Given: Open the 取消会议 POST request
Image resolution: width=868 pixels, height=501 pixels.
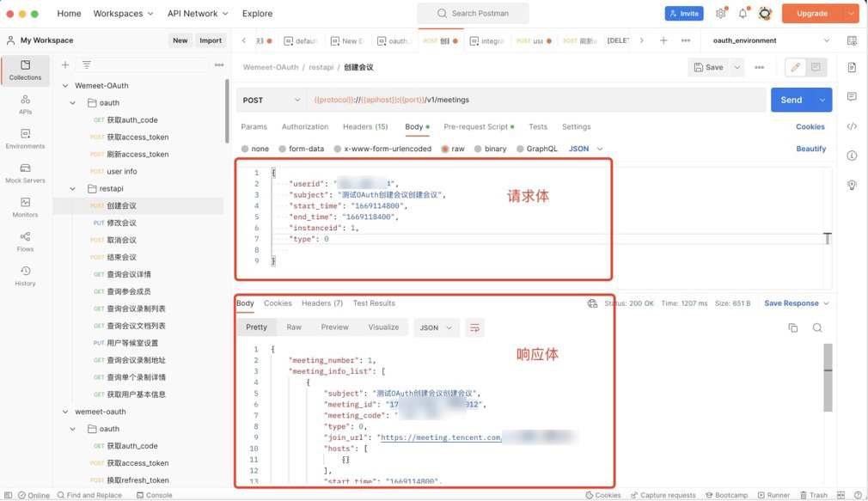Looking at the screenshot, I should tap(122, 241).
